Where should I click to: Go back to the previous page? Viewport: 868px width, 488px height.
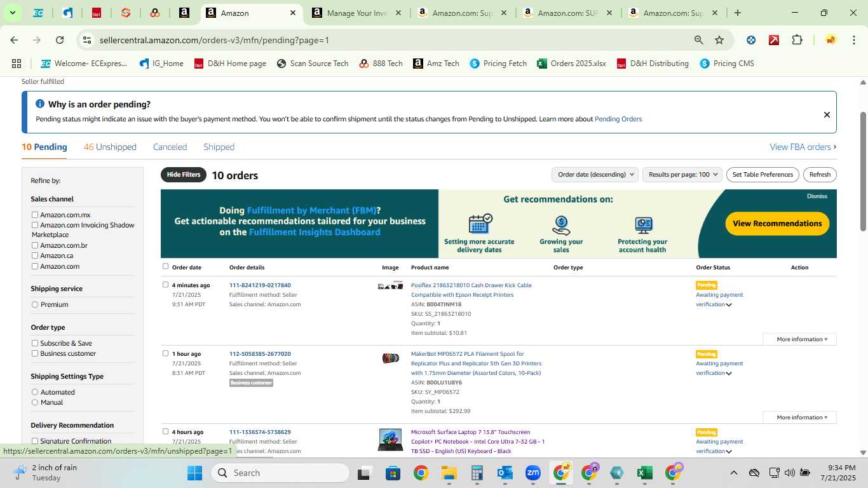tap(14, 40)
